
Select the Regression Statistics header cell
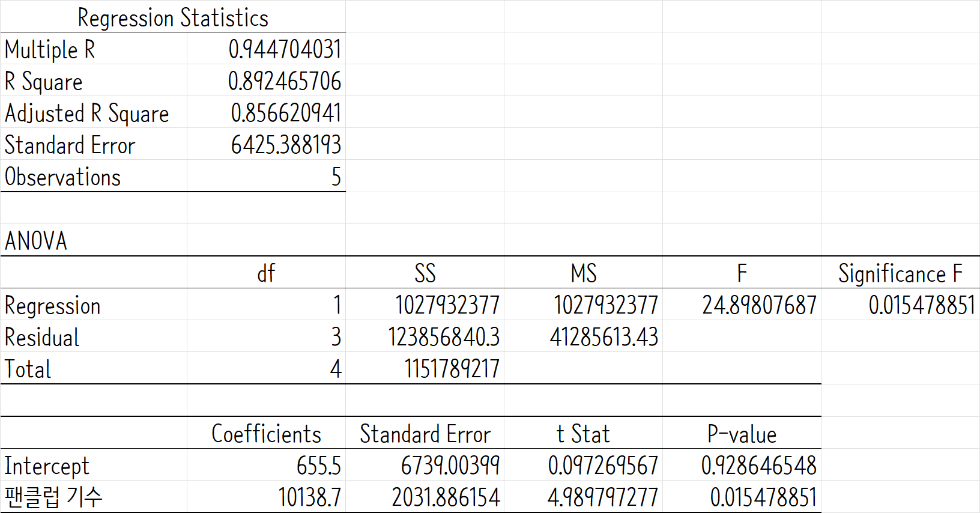(173, 17)
